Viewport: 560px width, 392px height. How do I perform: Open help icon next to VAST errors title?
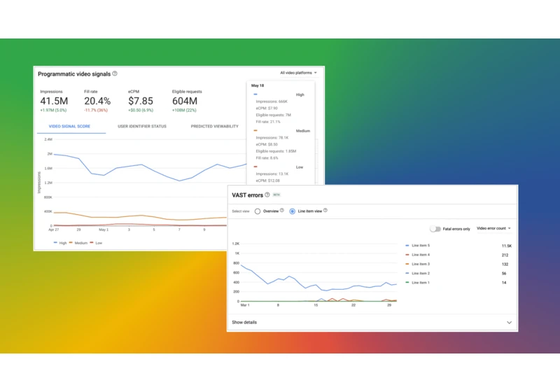click(x=267, y=195)
